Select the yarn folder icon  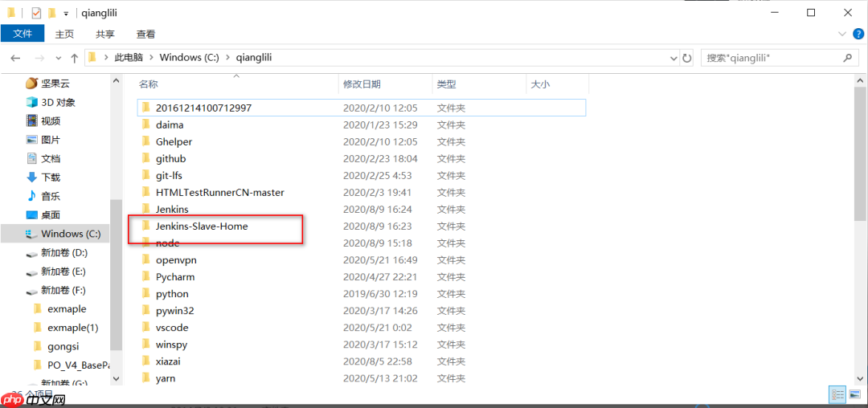click(x=146, y=378)
